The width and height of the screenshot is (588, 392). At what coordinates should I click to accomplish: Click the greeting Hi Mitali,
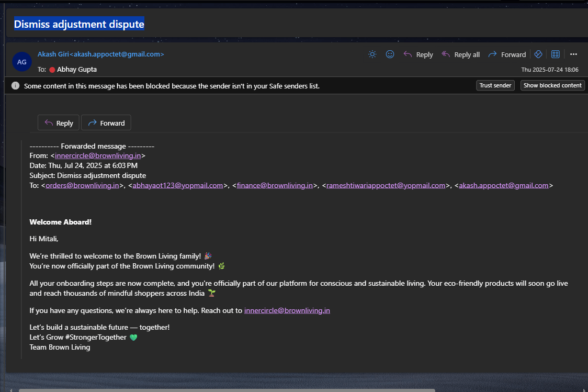tap(44, 239)
